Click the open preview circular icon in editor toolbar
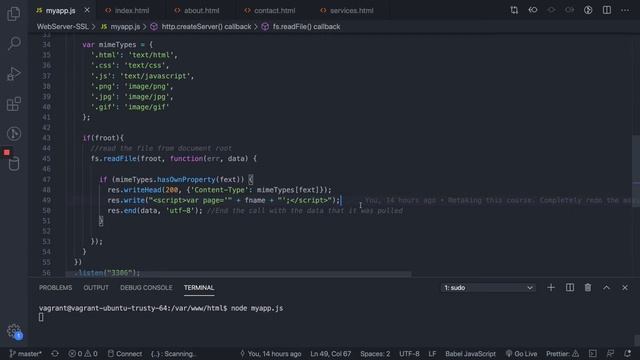 [588, 10]
